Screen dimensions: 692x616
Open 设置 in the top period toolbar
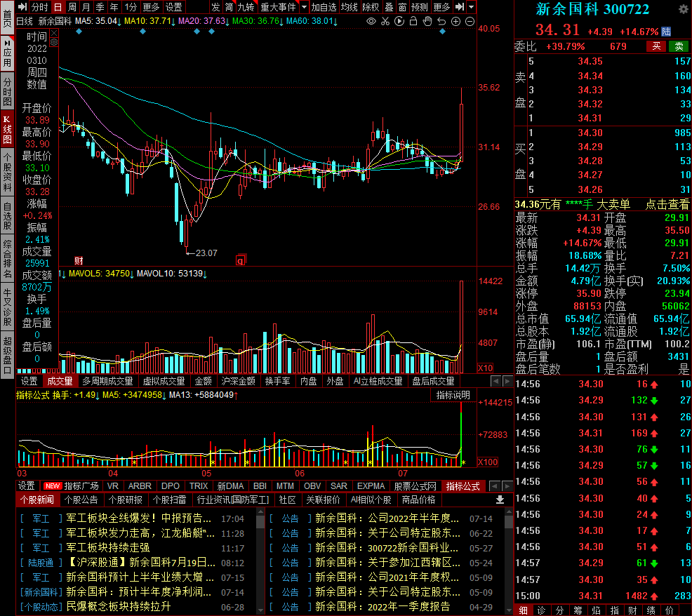click(173, 7)
